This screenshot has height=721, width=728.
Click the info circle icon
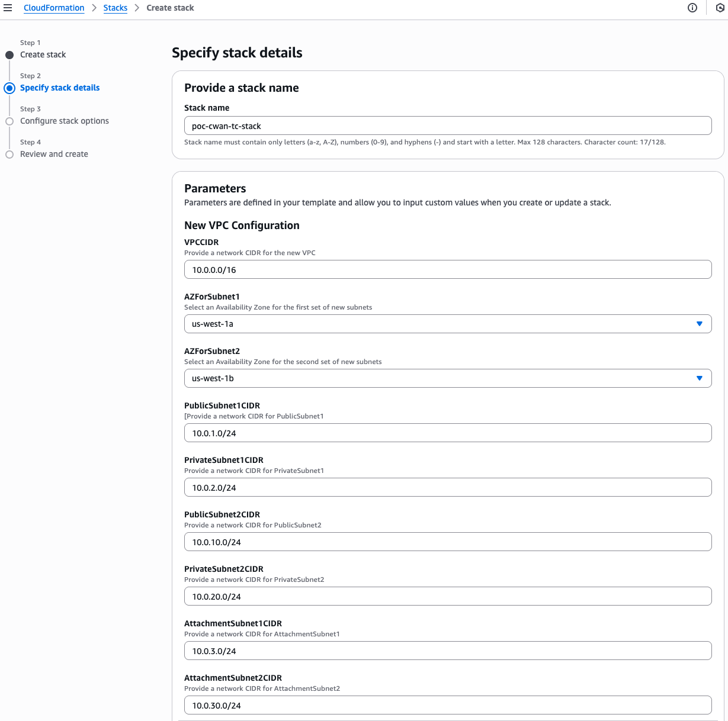[692, 8]
